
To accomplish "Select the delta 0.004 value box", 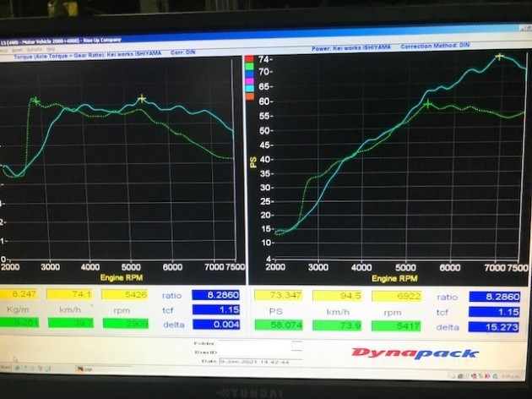I will (x=215, y=322).
